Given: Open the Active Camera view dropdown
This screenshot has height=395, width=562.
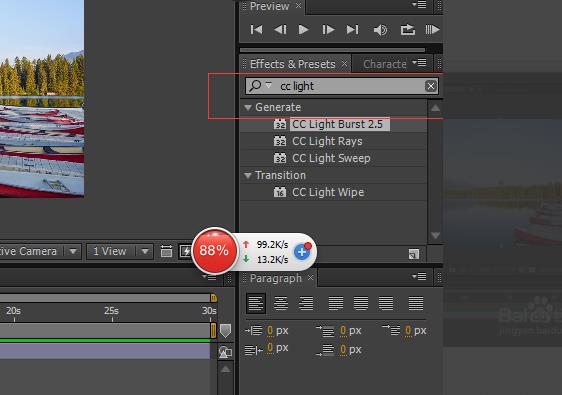Looking at the screenshot, I should 73,251.
